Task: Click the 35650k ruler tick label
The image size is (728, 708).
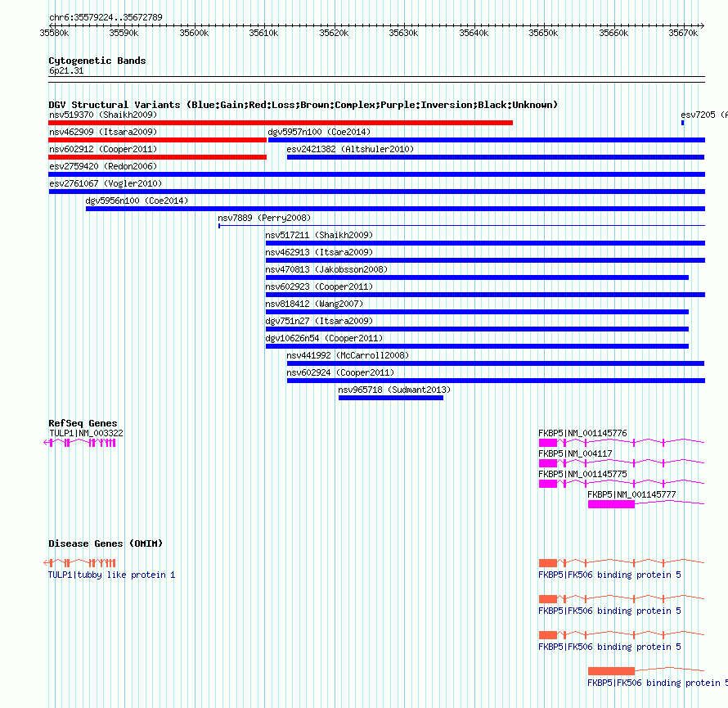Action: [x=543, y=33]
